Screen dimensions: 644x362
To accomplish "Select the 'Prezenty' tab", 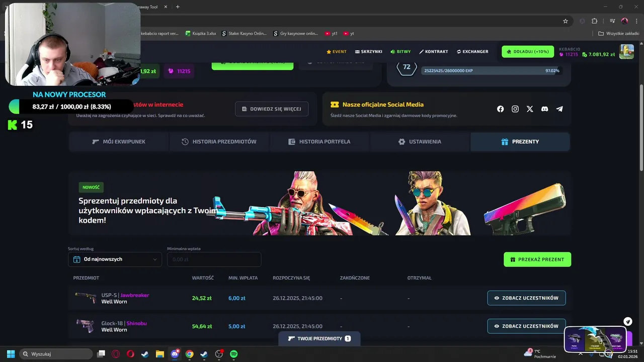I will [520, 142].
